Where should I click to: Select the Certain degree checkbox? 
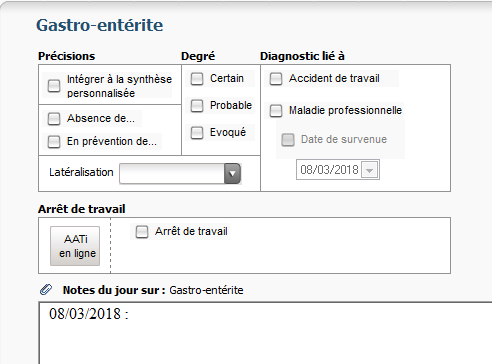pyautogui.click(x=197, y=79)
